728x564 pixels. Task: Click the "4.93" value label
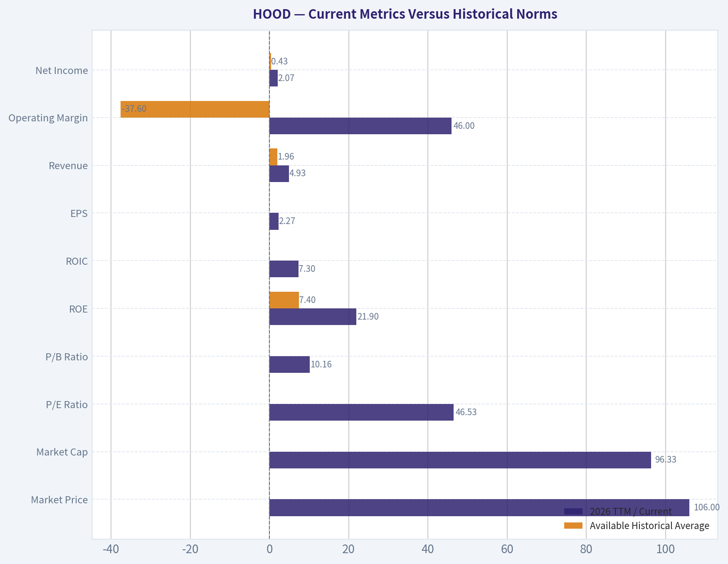coord(298,173)
